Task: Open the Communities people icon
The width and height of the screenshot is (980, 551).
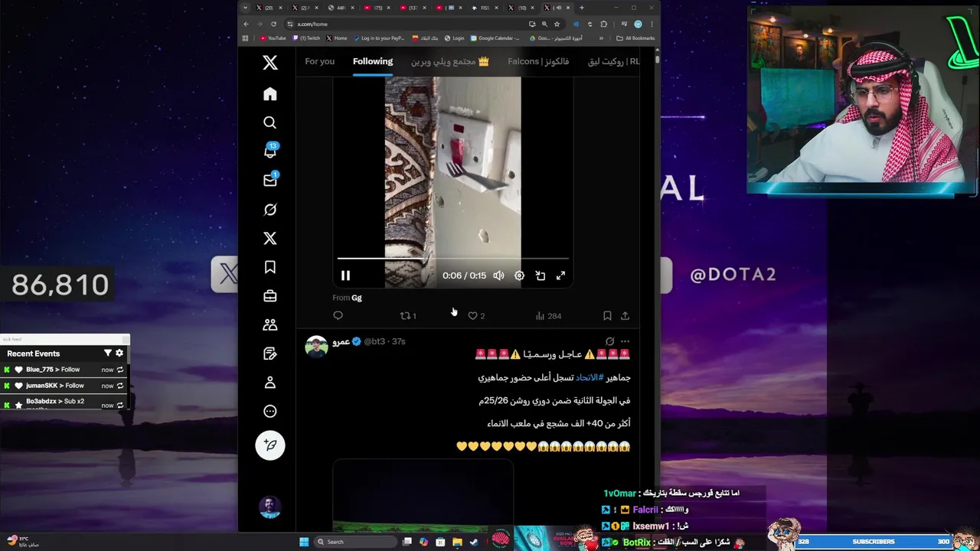Action: [x=270, y=324]
